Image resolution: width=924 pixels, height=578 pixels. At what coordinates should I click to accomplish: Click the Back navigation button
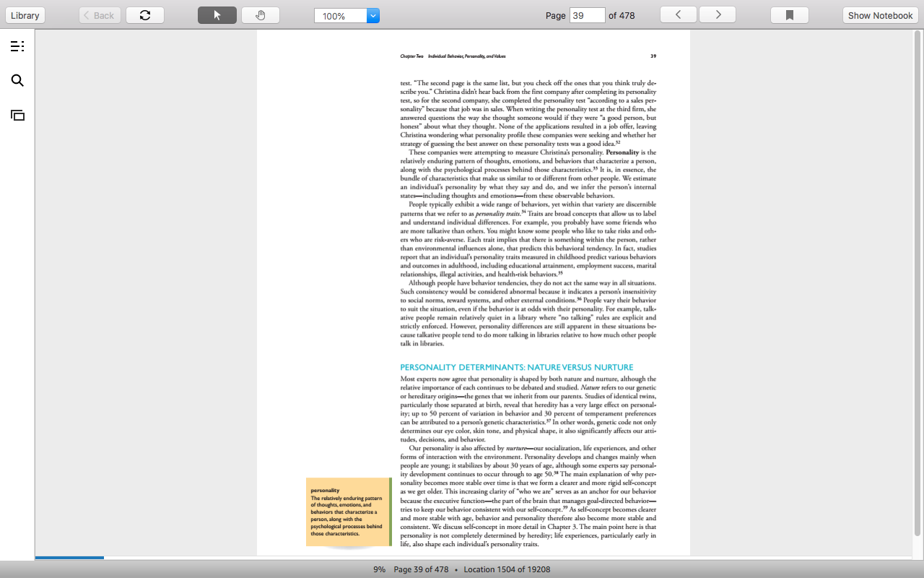click(x=100, y=15)
